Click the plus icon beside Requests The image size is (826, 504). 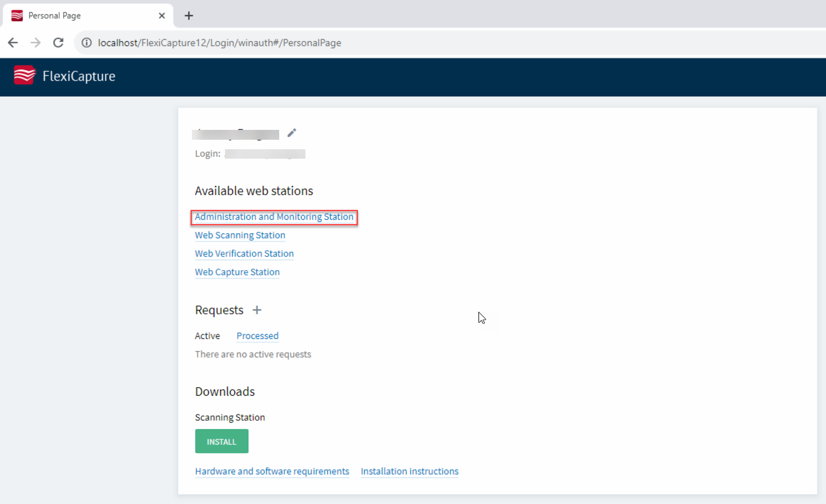(257, 310)
